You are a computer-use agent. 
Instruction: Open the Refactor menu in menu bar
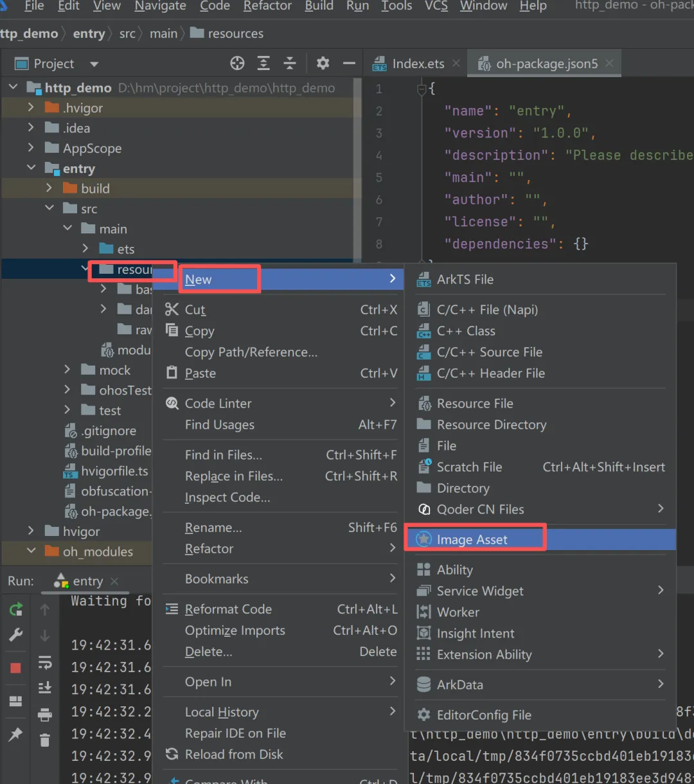click(268, 6)
